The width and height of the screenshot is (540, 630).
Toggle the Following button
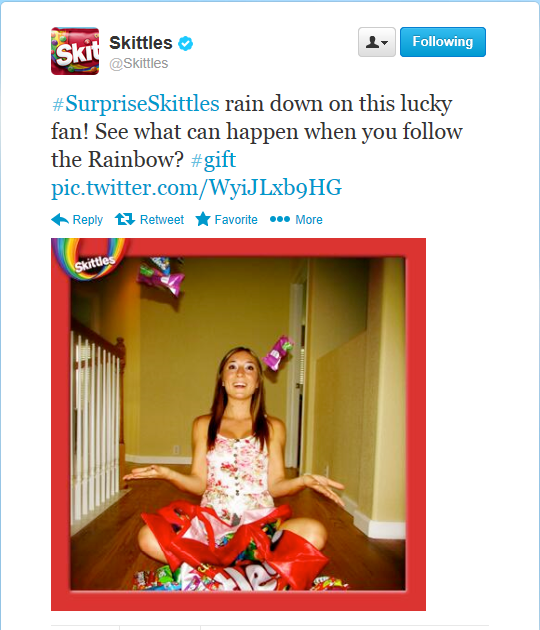pos(443,42)
